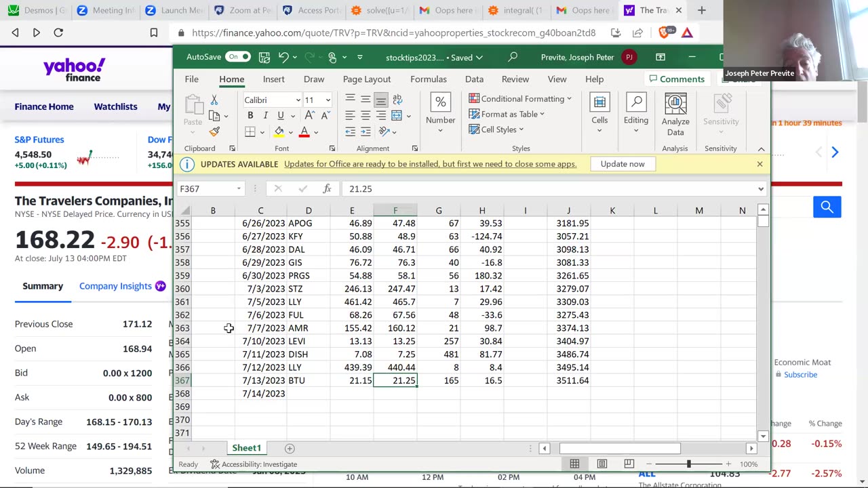Toggle Underline formatting
Viewport: 868px width, 488px height.
pos(280,116)
